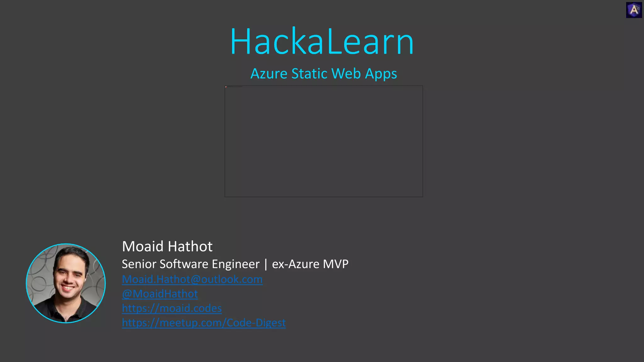Screen dimensions: 644x362
Task: Click the word 'Apps' in the subtitle
Action: 381,74
